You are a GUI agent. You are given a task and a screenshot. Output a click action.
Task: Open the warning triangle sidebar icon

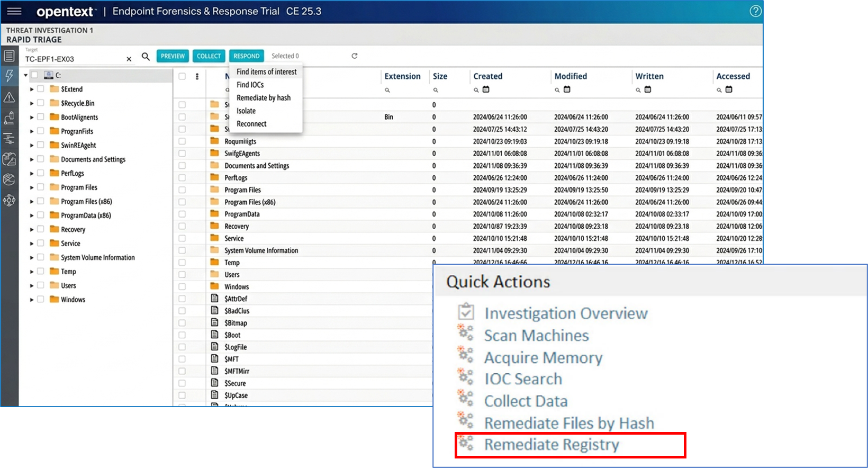coord(9,97)
